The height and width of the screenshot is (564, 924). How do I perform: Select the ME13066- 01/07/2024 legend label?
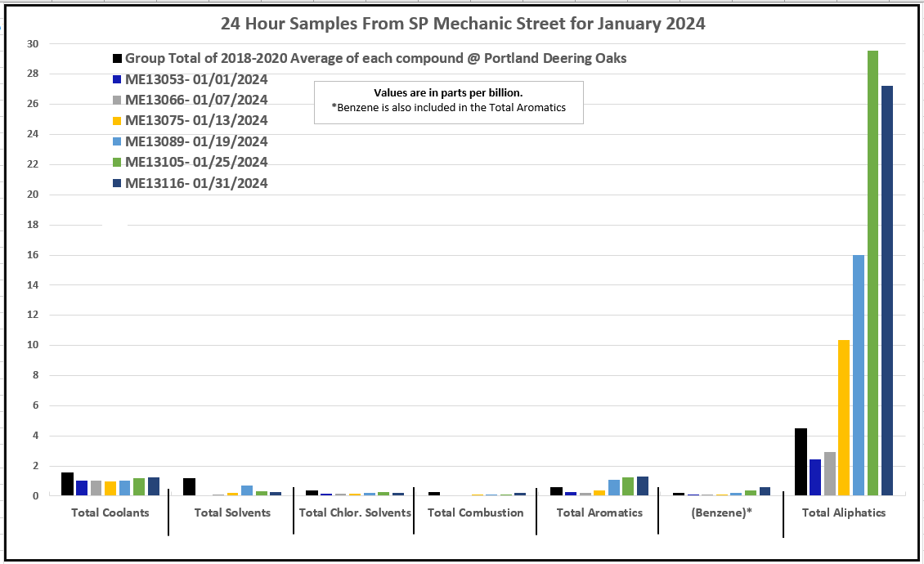[196, 101]
